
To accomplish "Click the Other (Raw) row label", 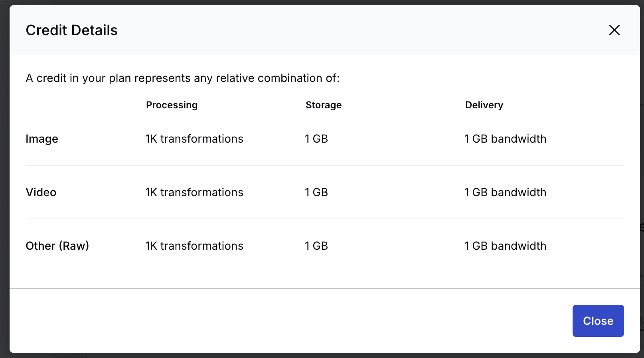I will click(x=57, y=246).
